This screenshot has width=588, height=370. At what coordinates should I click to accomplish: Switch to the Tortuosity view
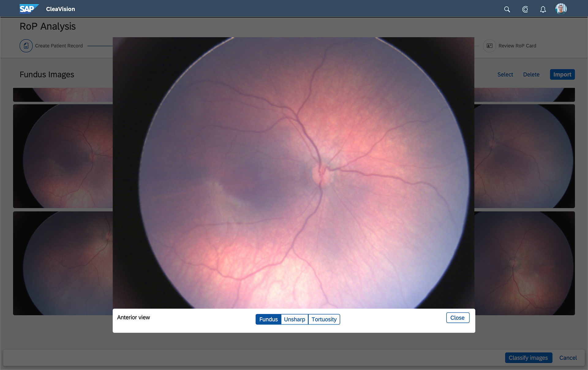pos(324,319)
